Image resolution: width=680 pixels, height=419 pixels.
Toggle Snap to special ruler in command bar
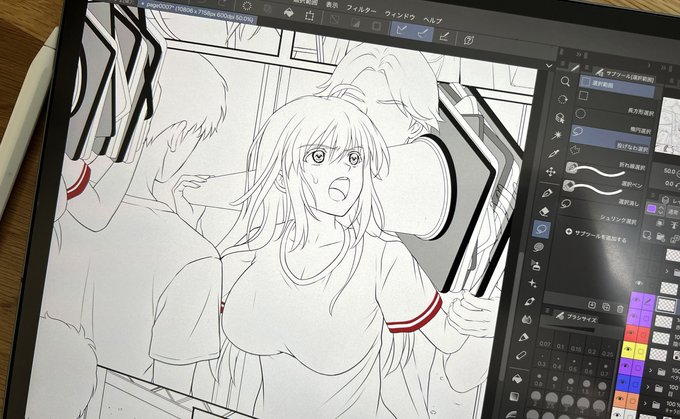(422, 33)
